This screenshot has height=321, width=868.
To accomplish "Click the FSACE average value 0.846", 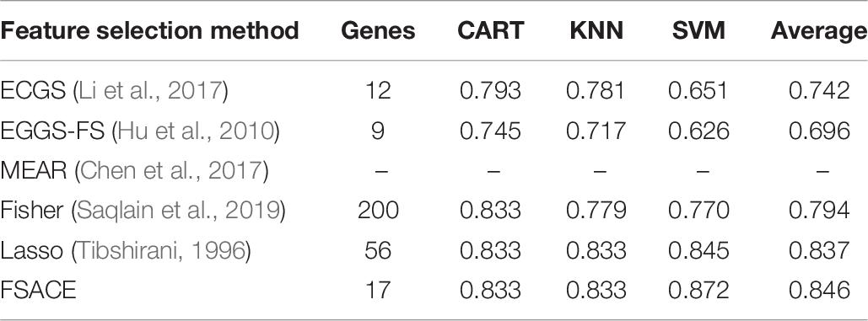I will (819, 290).
